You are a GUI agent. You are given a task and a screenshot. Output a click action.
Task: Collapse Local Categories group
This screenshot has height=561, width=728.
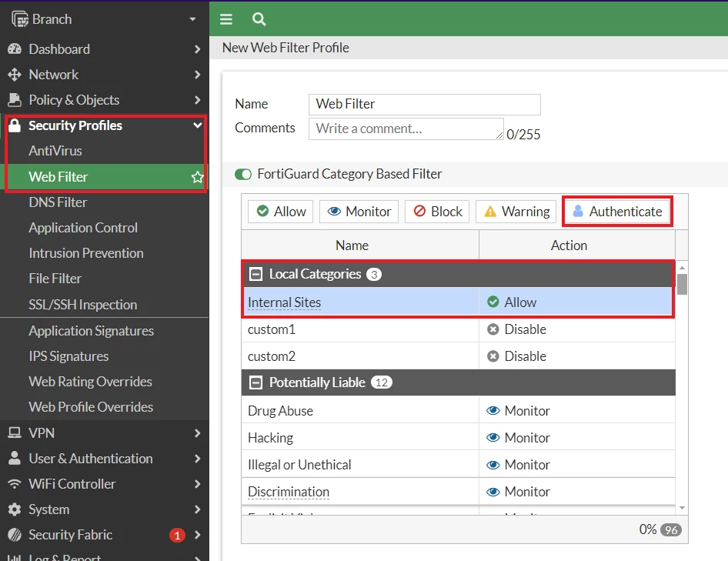[x=255, y=274]
